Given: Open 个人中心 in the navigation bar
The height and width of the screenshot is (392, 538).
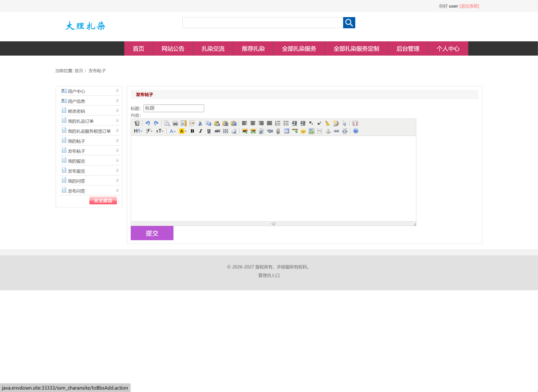Looking at the screenshot, I should (x=448, y=49).
